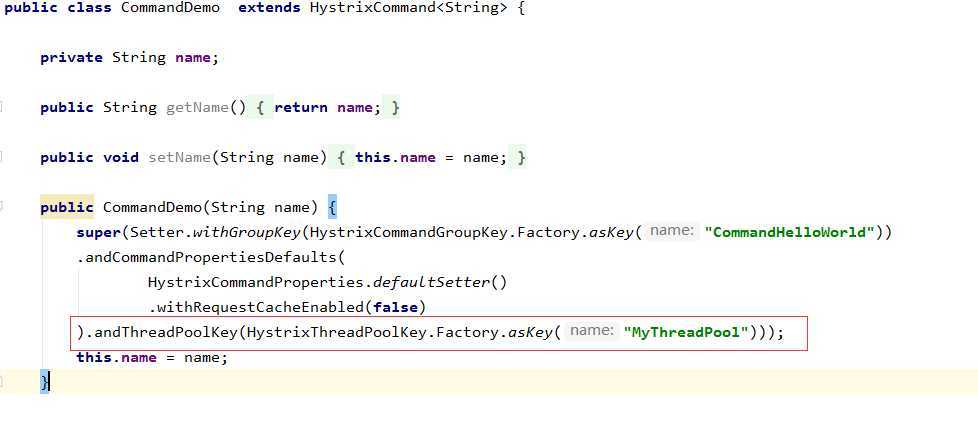Click the withGroupKey method call
The width and height of the screenshot is (978, 422).
(x=246, y=233)
